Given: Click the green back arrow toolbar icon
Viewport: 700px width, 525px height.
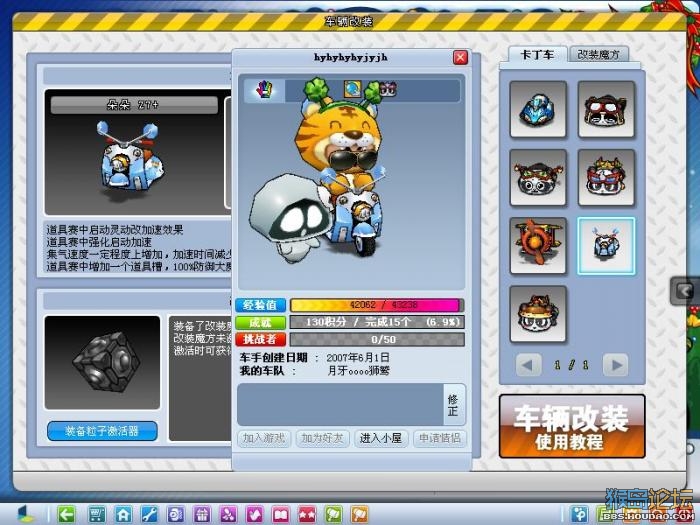Looking at the screenshot, I should point(66,514).
